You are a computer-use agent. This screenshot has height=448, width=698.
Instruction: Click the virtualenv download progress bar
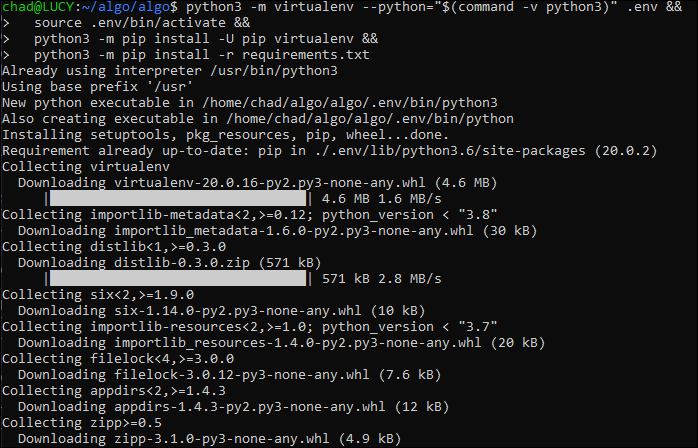pyautogui.click(x=178, y=199)
